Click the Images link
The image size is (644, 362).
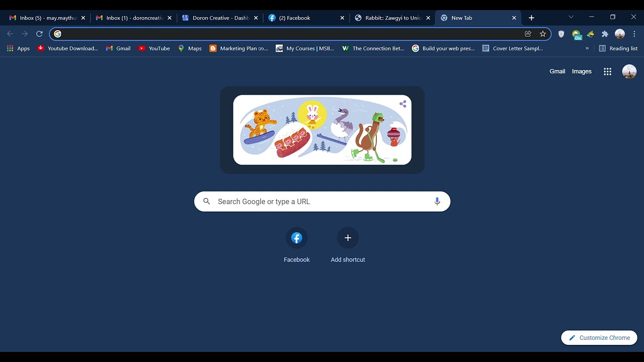pyautogui.click(x=582, y=71)
